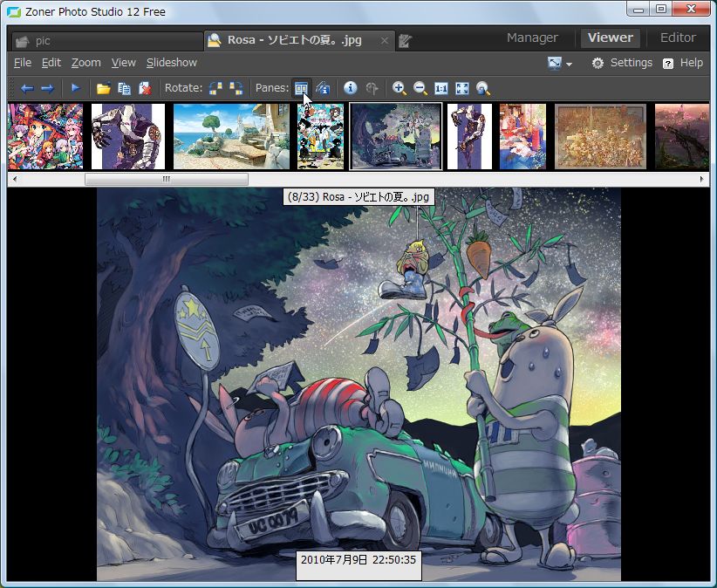Click the new tab icon after the Rosa tab

click(405, 41)
